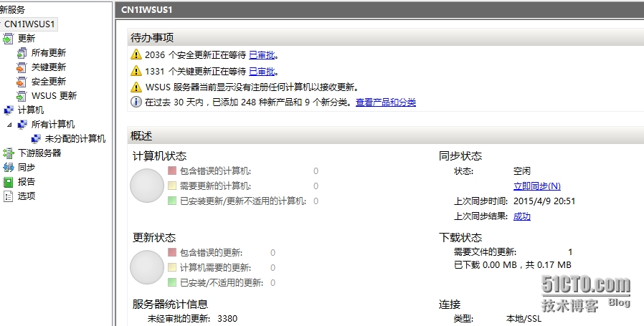Screen dimensions: 644x326
Task: Open the 报告 node
Action: 27,182
